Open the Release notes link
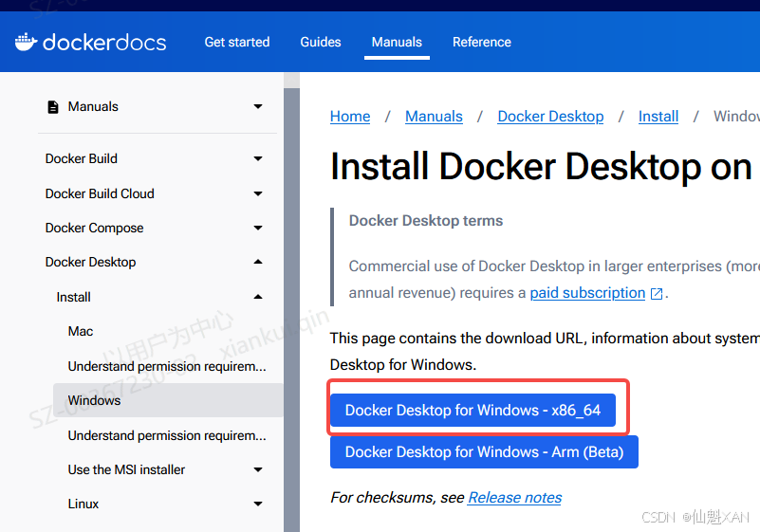Screen dimensions: 760x532 (x=515, y=498)
